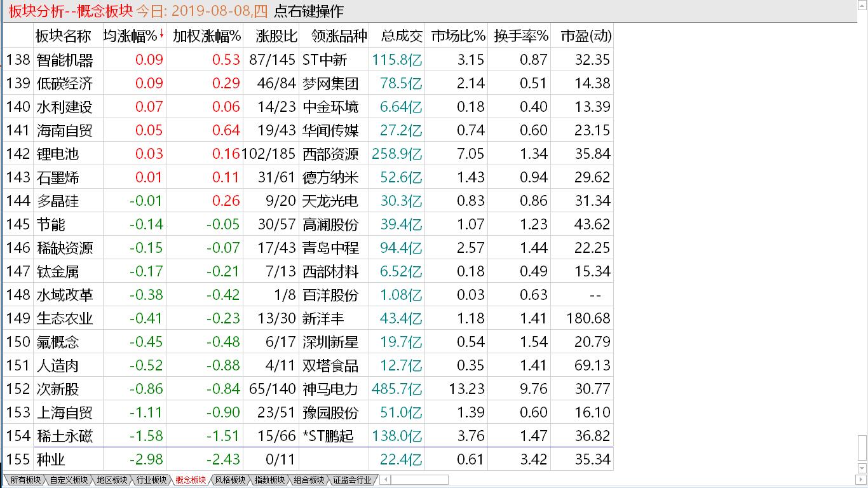The width and height of the screenshot is (868, 488).
Task: Click leading stock 西部资源
Action: pos(330,154)
